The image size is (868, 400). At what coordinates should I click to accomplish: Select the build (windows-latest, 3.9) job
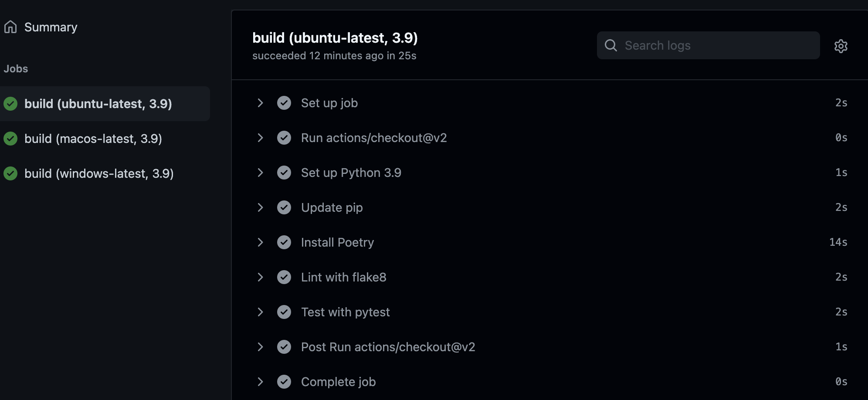[99, 173]
